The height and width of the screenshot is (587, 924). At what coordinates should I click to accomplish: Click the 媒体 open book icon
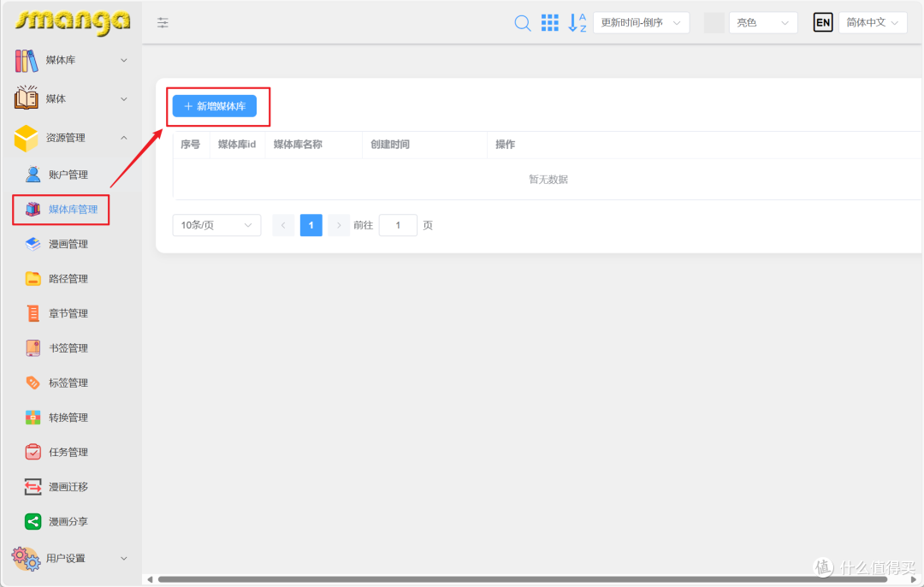26,98
